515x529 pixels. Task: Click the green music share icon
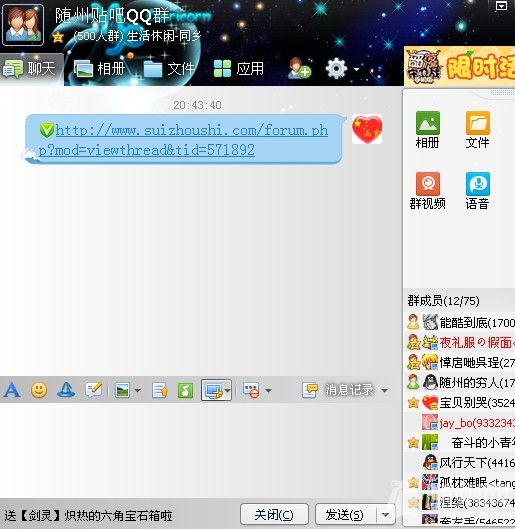185,390
